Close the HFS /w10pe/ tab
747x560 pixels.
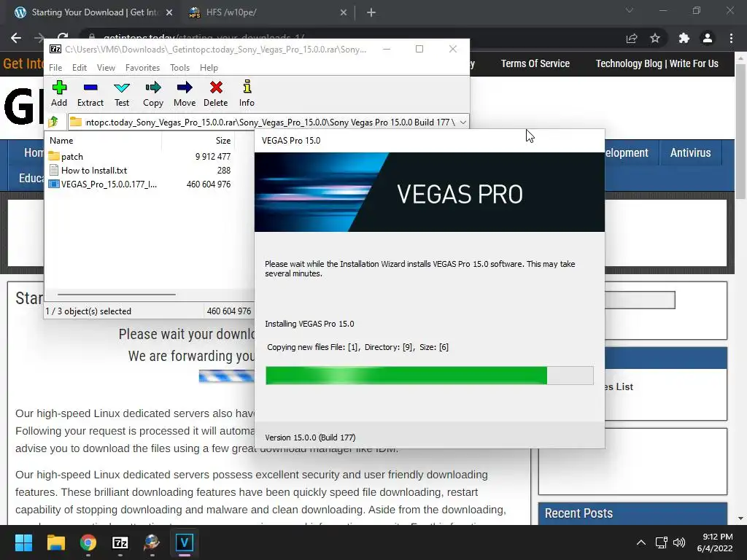pyautogui.click(x=344, y=13)
